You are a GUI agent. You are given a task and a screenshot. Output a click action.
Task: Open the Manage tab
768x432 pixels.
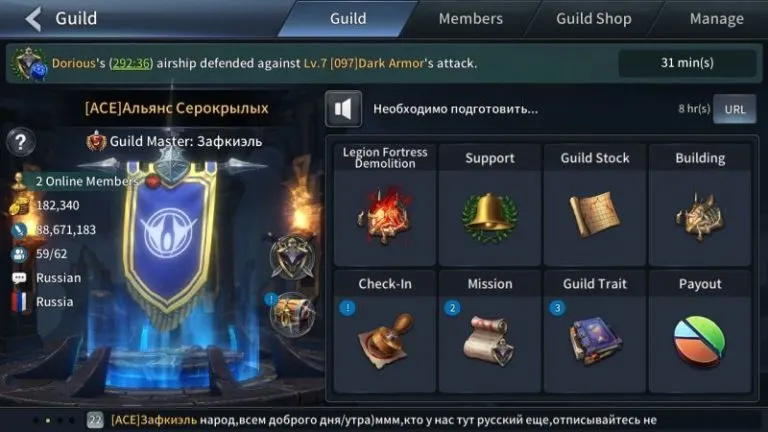(717, 19)
